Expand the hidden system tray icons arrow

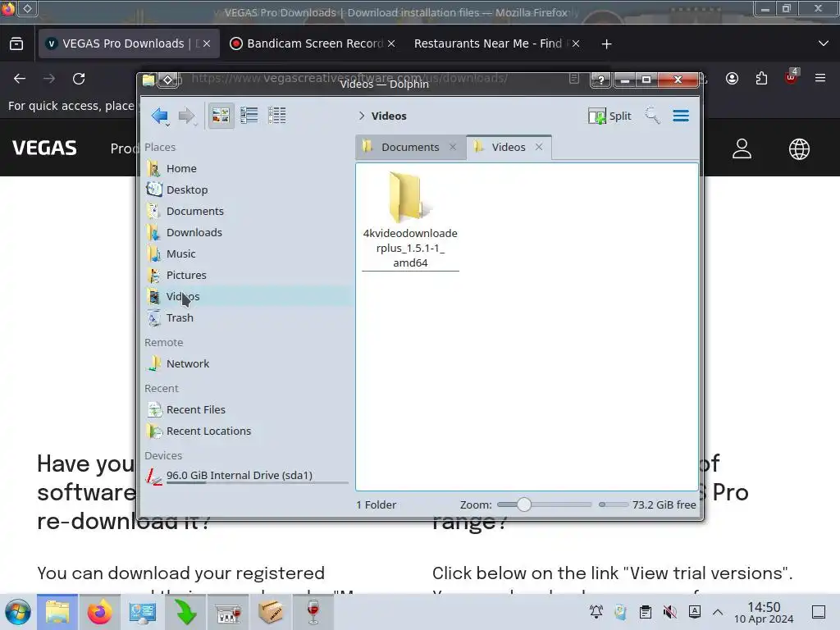718,612
